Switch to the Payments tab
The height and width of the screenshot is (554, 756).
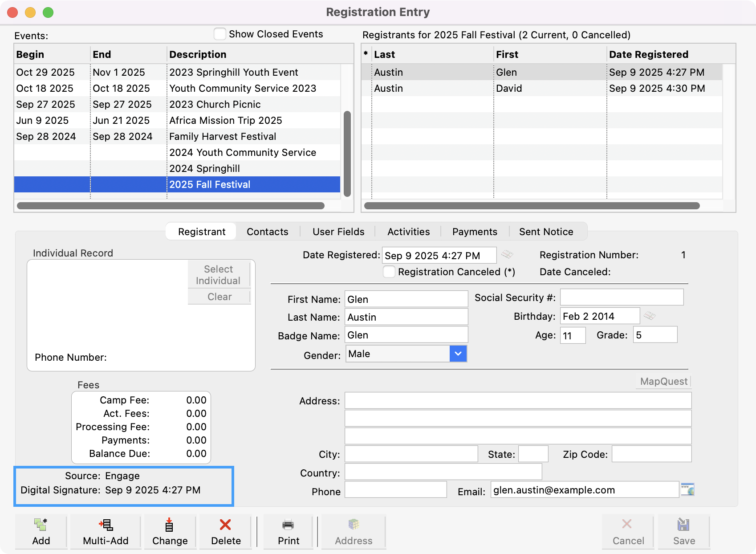click(x=474, y=231)
